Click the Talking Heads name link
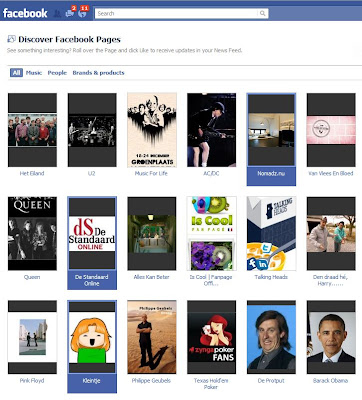 (271, 277)
